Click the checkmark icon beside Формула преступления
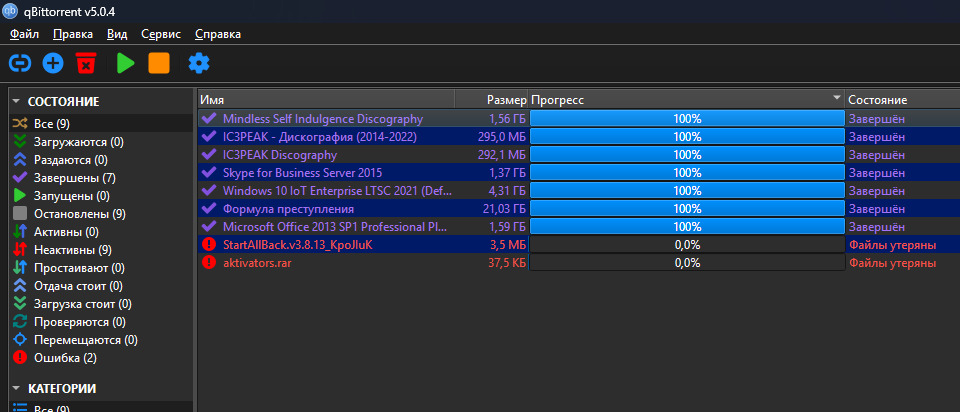Viewport: 960px width, 412px height. coord(209,208)
